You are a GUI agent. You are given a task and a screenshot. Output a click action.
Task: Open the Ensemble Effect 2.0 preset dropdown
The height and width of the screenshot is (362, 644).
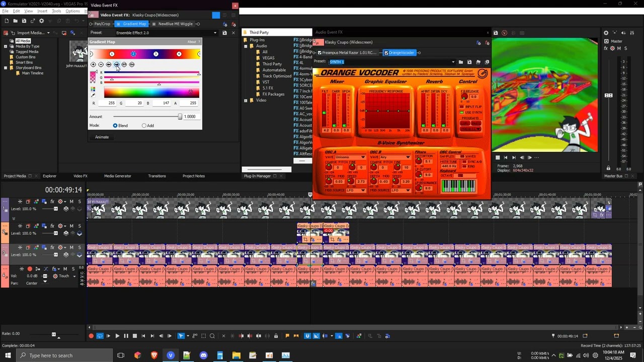tap(215, 33)
